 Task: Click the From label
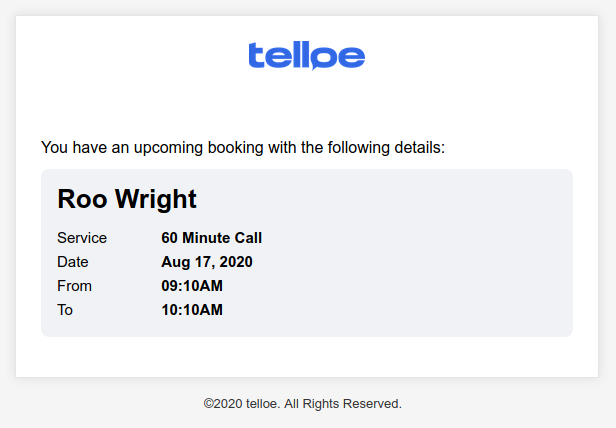coord(74,286)
